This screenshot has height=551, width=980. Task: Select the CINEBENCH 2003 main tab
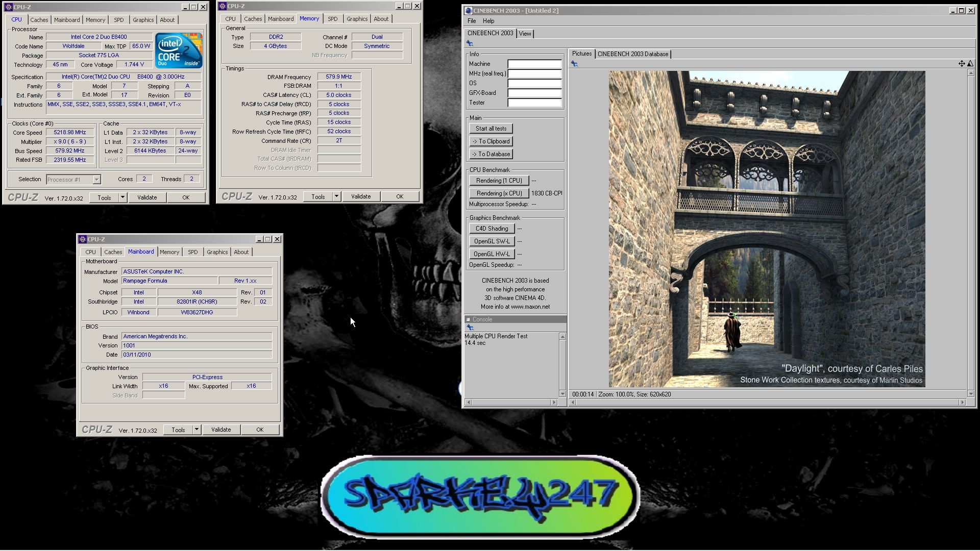click(x=490, y=33)
